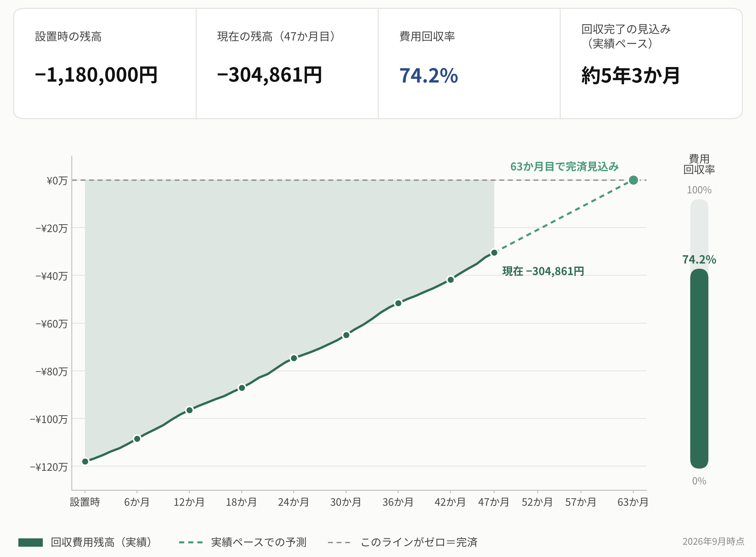Click the 42か月 data point on line
Viewport: 756px width, 557px height.
[451, 280]
